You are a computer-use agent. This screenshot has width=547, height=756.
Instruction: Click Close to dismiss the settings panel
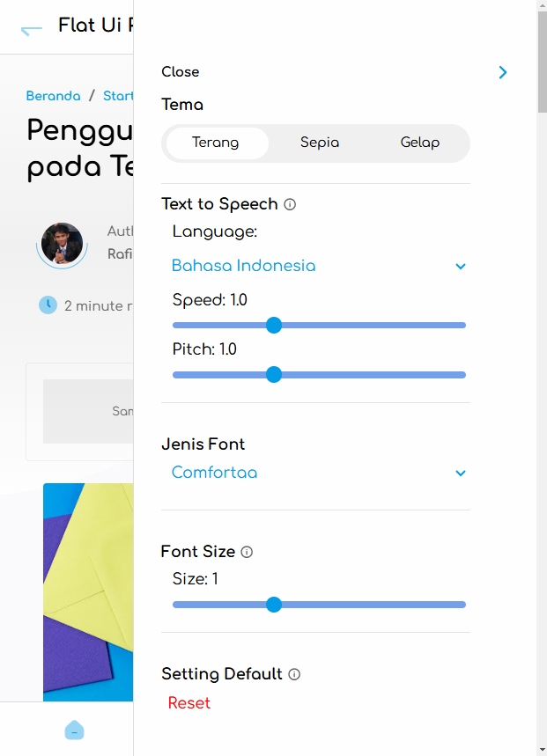(180, 71)
